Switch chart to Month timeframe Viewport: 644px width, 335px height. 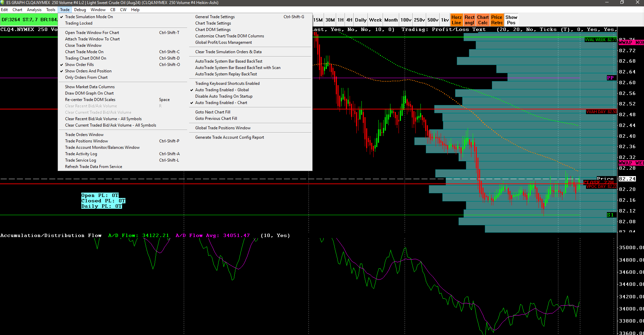pos(391,20)
